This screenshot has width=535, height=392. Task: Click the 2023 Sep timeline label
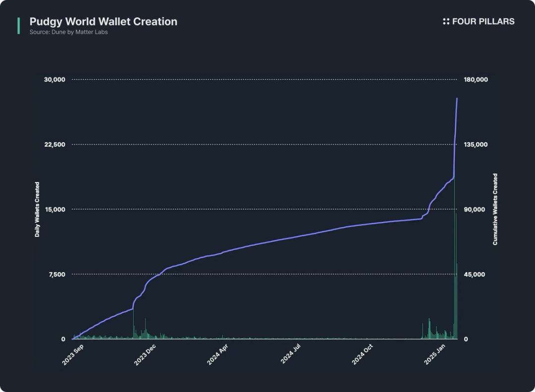(73, 355)
